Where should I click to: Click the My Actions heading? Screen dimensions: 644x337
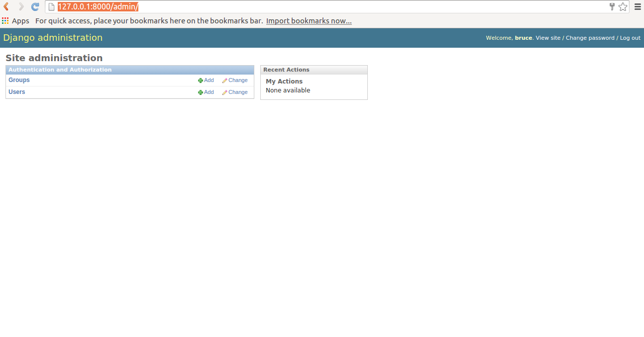coord(284,82)
